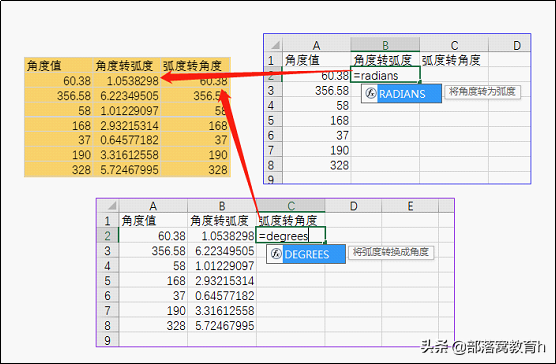Viewport: 556px width, 364px height.
Task: Click cell 1.0538298 in bottom sheet
Action: (222, 235)
